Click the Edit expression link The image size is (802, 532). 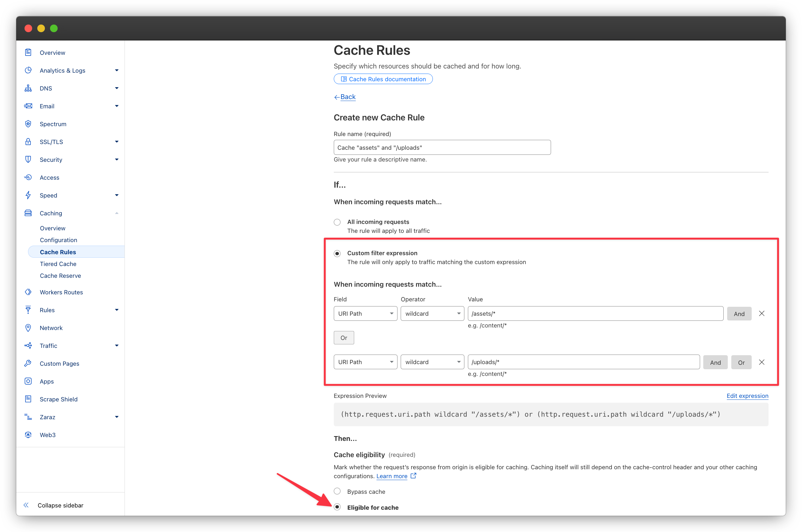747,396
